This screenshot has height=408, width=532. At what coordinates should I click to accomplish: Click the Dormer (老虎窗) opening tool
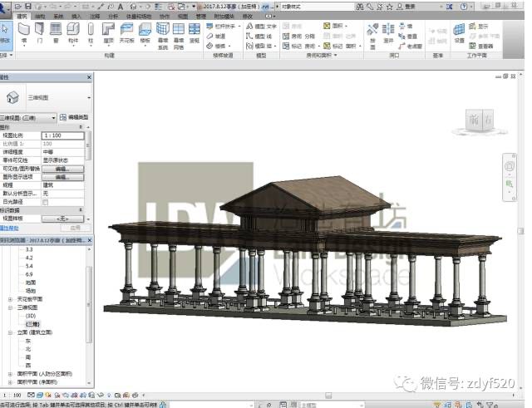click(410, 47)
